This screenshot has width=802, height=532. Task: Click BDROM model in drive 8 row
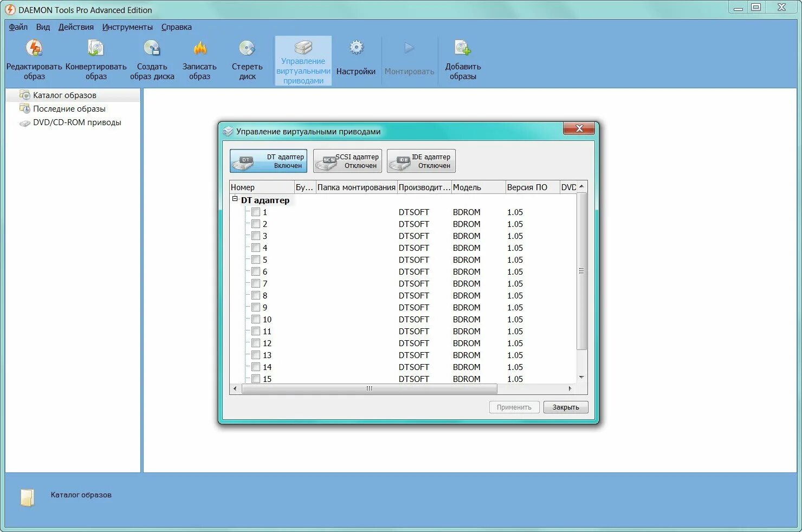click(467, 295)
